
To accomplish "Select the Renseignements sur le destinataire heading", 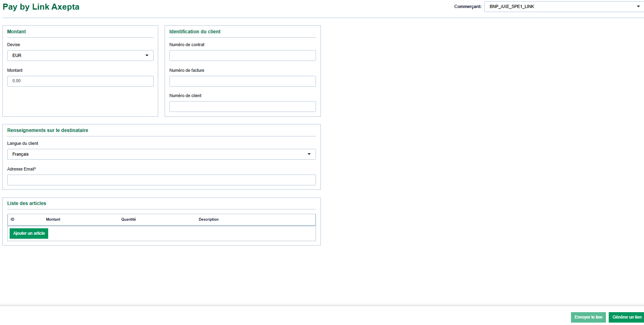I will tap(48, 130).
